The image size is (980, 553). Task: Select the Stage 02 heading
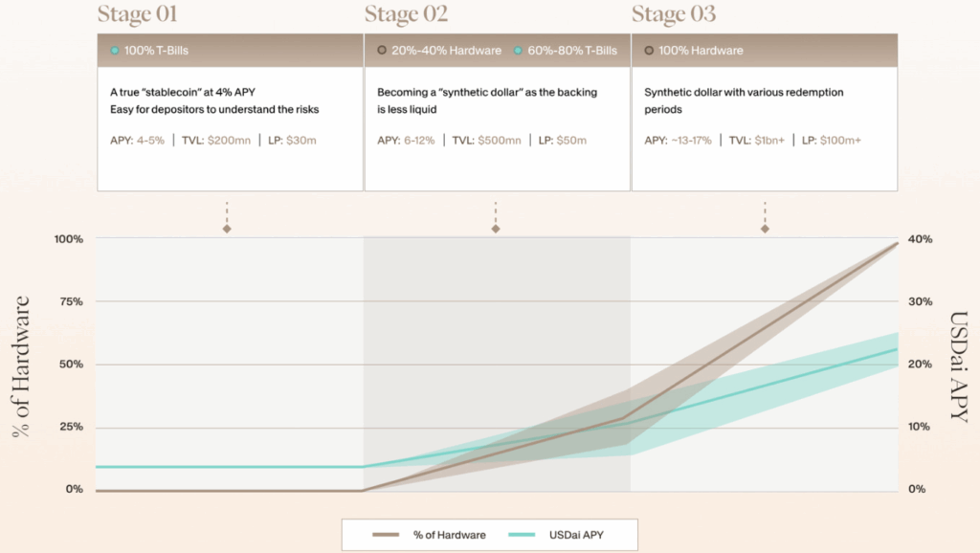(406, 14)
